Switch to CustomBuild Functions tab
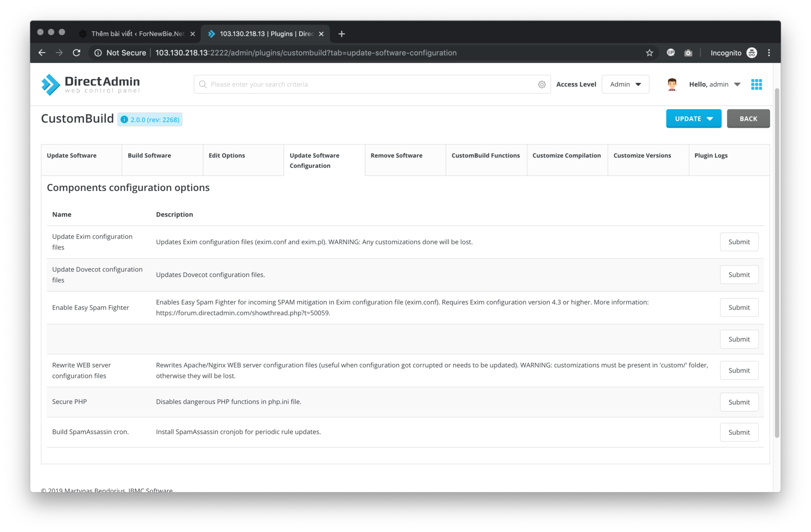The image size is (811, 532). tap(486, 160)
